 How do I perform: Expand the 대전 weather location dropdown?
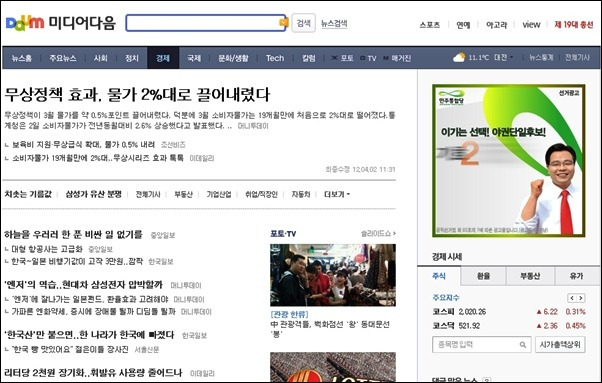point(503,58)
